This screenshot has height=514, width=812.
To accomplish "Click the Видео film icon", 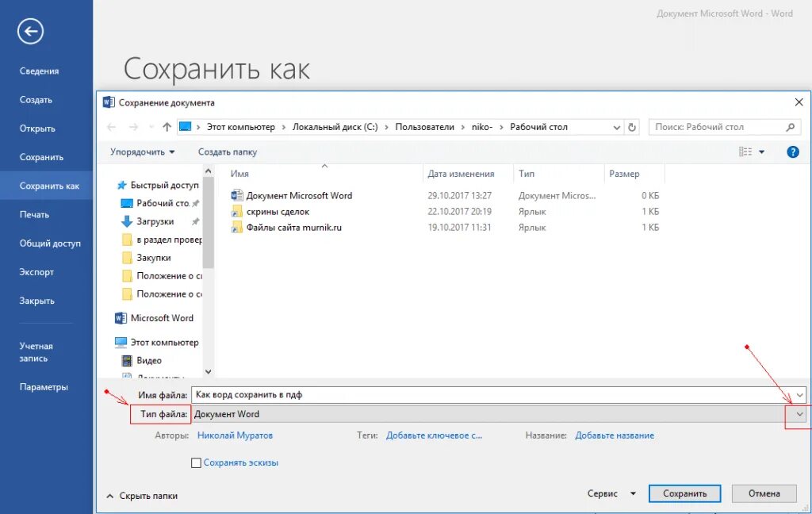I will 127,361.
